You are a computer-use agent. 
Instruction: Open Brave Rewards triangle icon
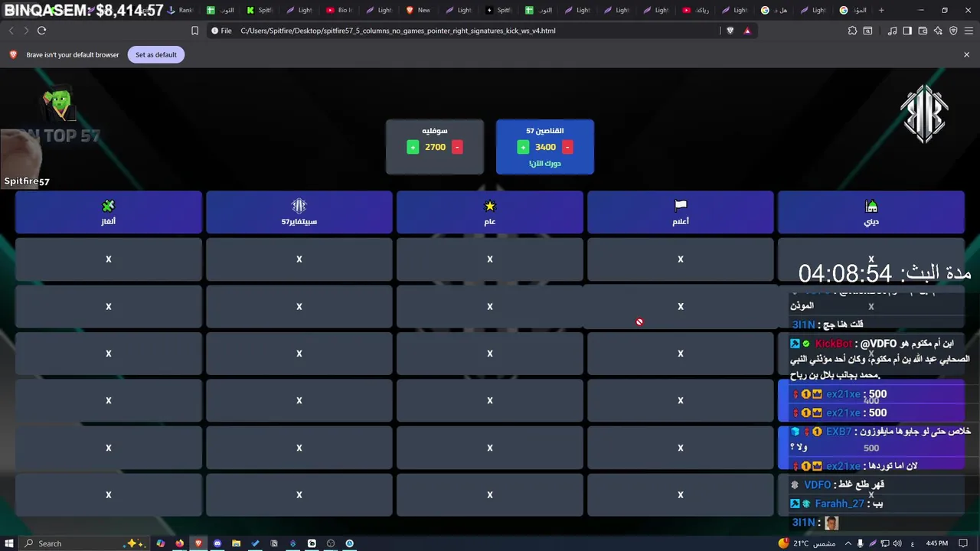click(x=747, y=31)
